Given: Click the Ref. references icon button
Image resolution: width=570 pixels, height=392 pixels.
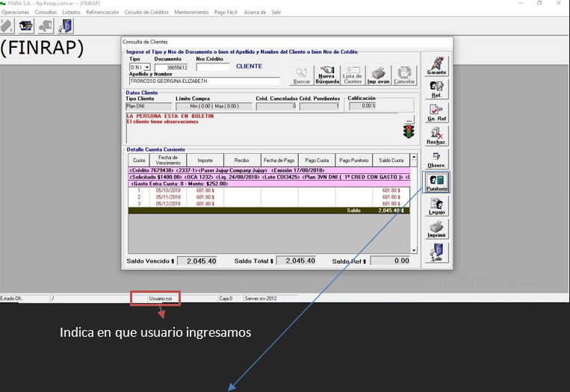Looking at the screenshot, I should click(x=436, y=89).
